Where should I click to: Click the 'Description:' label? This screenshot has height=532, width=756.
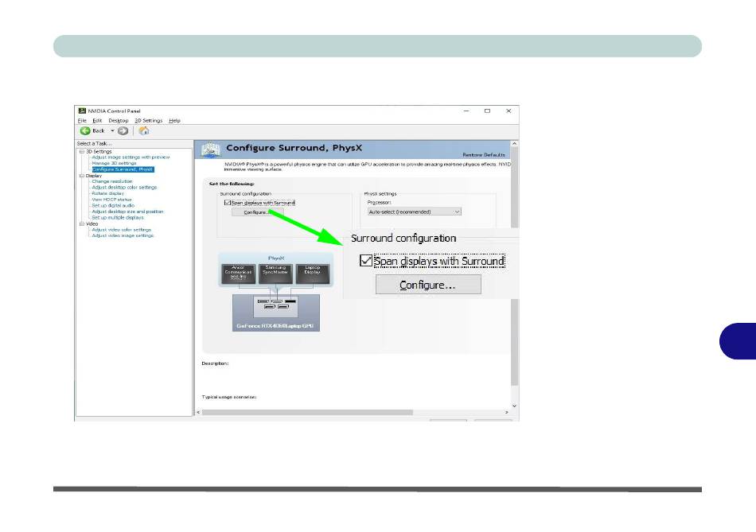215,363
